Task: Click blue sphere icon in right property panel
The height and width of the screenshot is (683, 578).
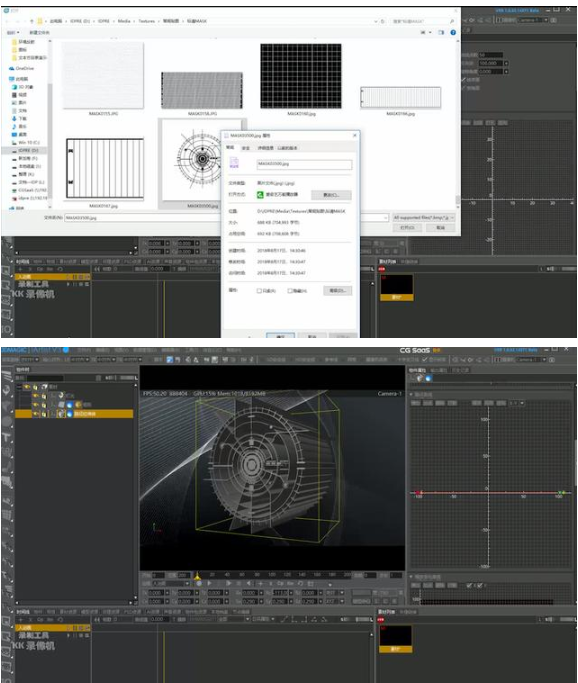Action: pos(428,378)
